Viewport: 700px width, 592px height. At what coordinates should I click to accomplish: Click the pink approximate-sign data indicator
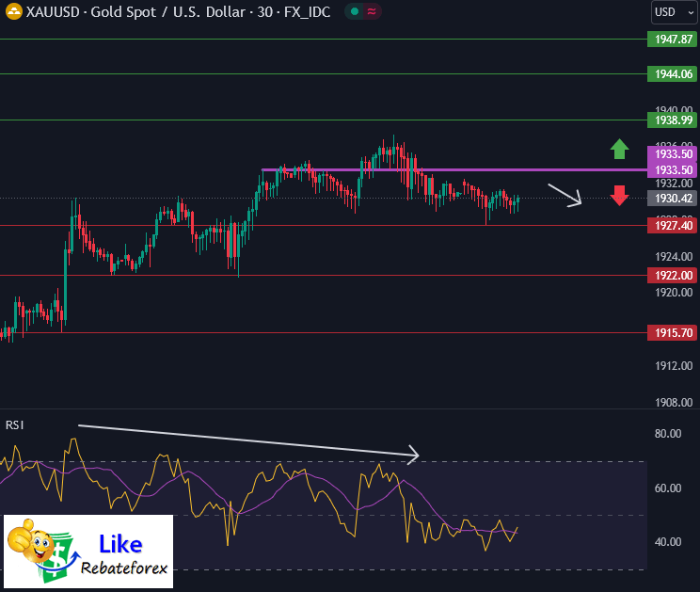point(372,11)
